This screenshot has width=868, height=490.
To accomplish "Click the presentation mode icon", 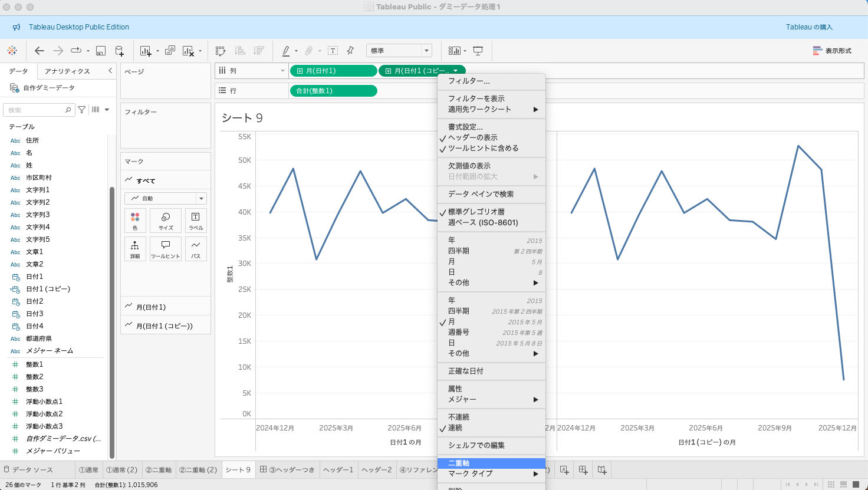I will click(478, 51).
